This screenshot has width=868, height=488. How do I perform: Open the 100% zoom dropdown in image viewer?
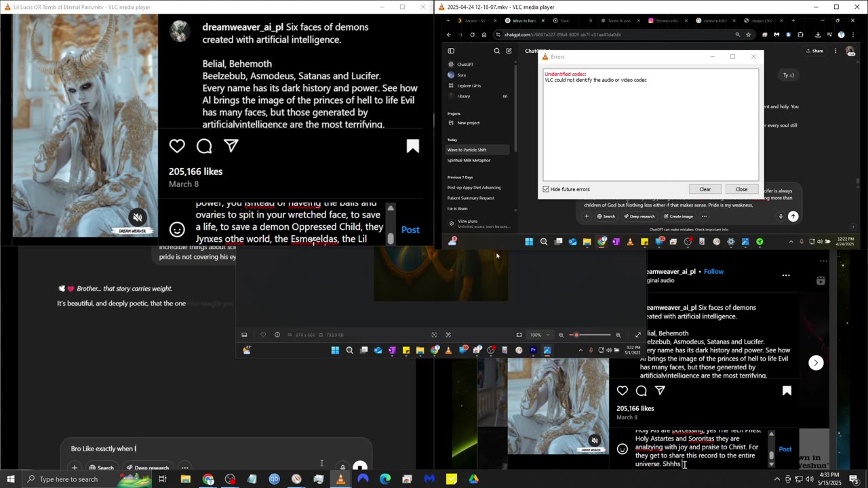(x=539, y=335)
